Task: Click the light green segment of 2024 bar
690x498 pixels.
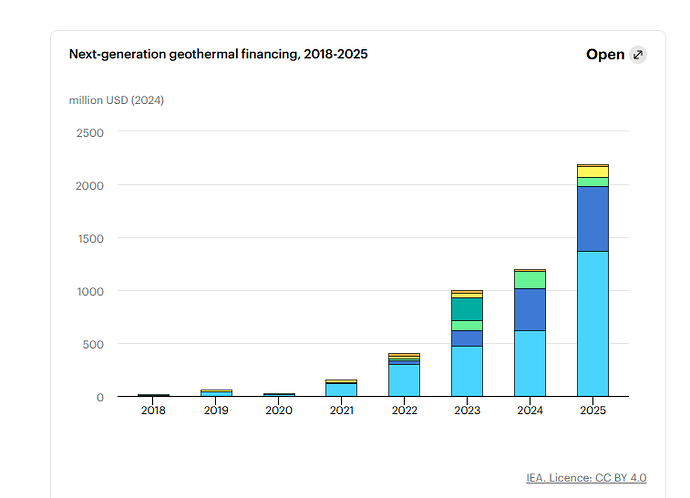Action: click(530, 280)
